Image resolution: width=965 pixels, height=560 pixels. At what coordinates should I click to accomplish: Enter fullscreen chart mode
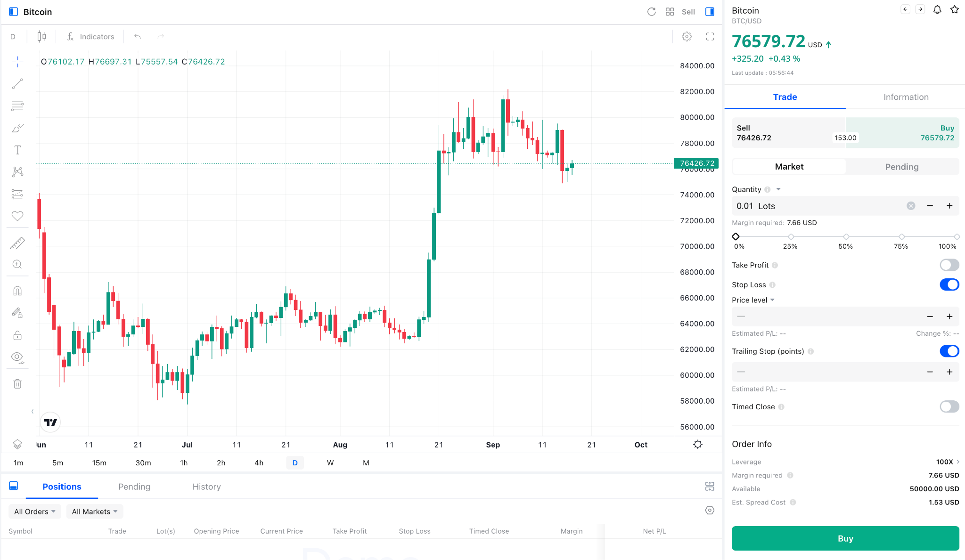[x=710, y=37]
